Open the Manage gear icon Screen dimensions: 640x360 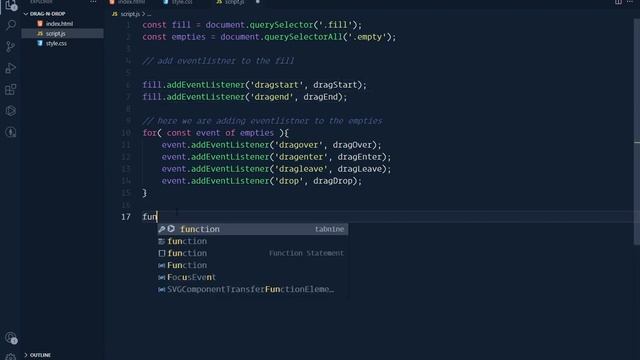(x=11, y=357)
